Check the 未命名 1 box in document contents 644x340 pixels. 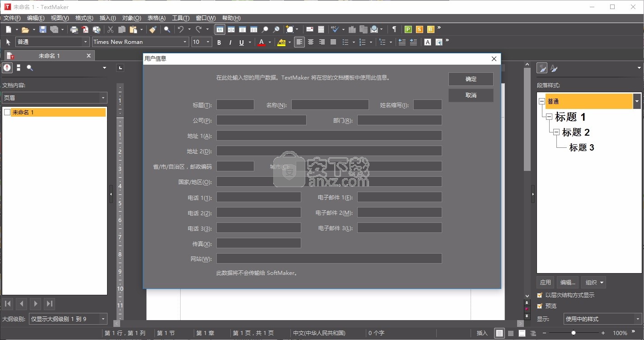pos(7,112)
